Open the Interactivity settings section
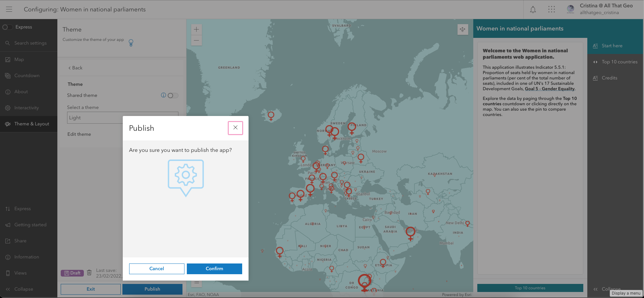The width and height of the screenshot is (644, 298). 29,108
